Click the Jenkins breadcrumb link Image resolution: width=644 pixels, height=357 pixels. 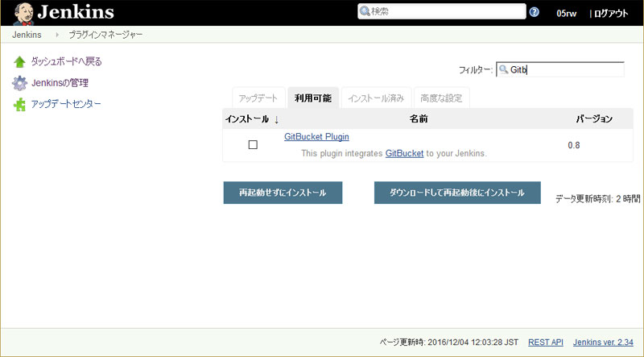pos(27,35)
